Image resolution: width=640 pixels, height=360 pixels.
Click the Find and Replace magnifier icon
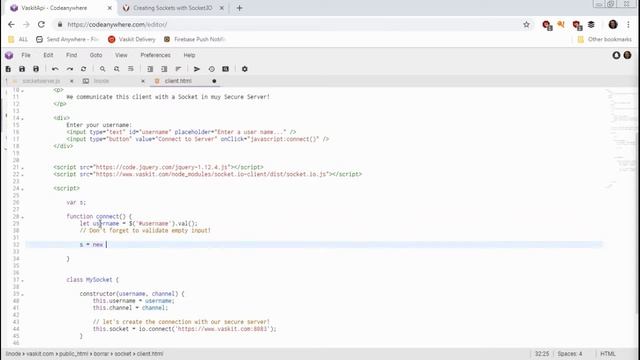point(117,69)
